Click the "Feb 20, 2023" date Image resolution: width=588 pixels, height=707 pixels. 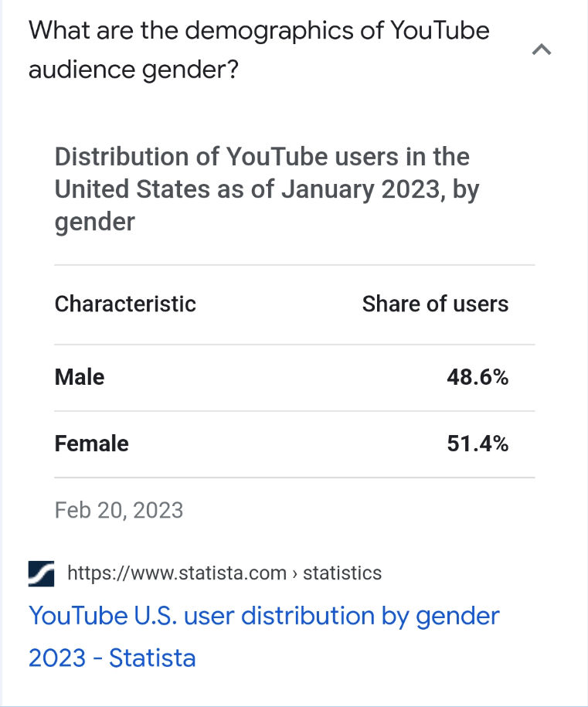point(119,510)
